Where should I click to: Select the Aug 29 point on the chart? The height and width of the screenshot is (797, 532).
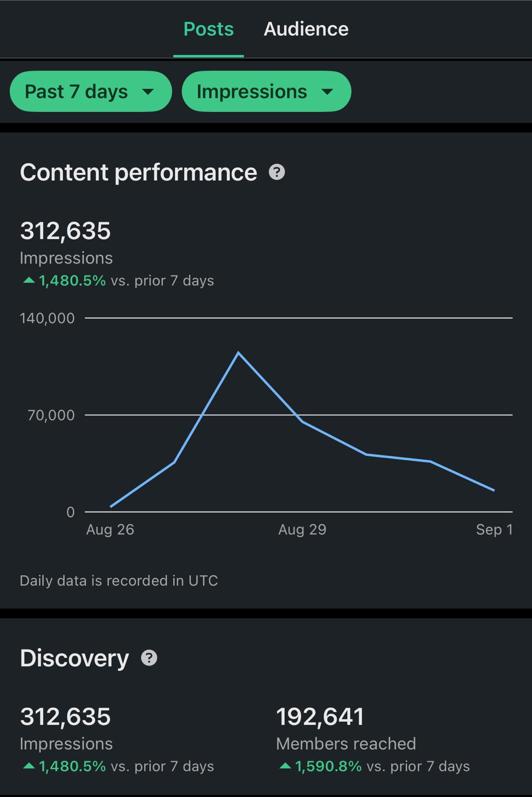tap(302, 422)
